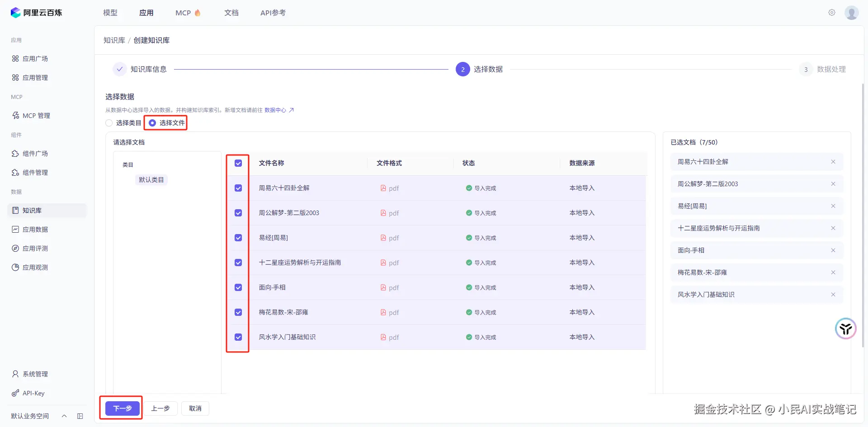Toggle sidebar collapse icon at bottom left
This screenshot has width=868, height=427.
click(x=80, y=416)
